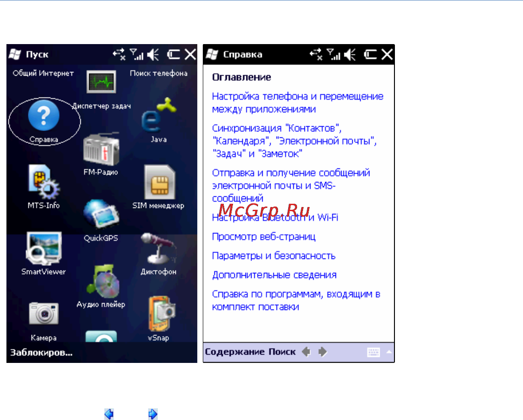Image resolution: width=523 pixels, height=420 pixels.
Task: Tap the Windows flag in Справка window
Action: (212, 54)
